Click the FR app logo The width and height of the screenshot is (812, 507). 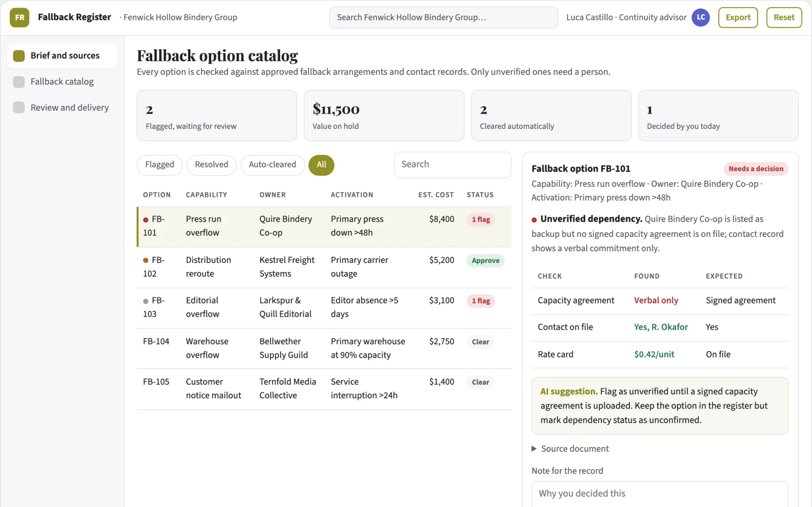(19, 17)
